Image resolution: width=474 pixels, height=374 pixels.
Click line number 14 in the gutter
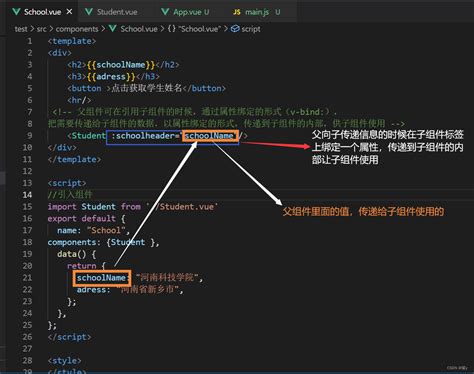click(x=27, y=195)
